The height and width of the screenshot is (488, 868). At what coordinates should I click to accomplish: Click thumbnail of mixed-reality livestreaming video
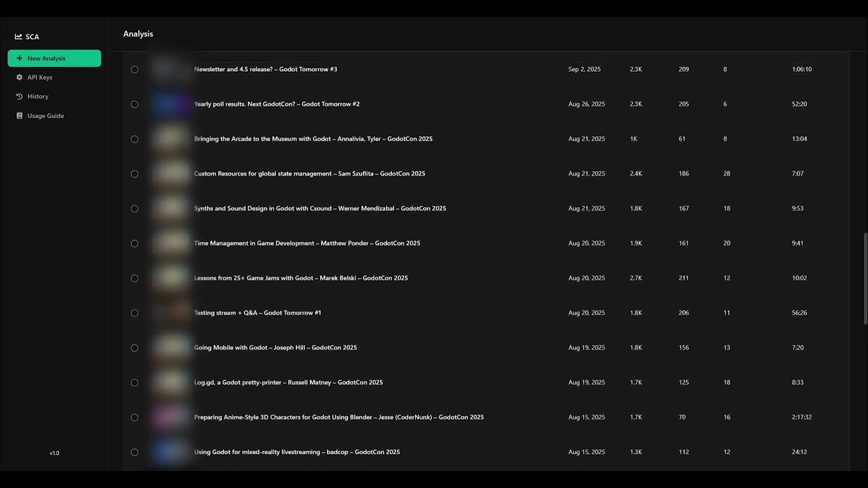pyautogui.click(x=170, y=452)
